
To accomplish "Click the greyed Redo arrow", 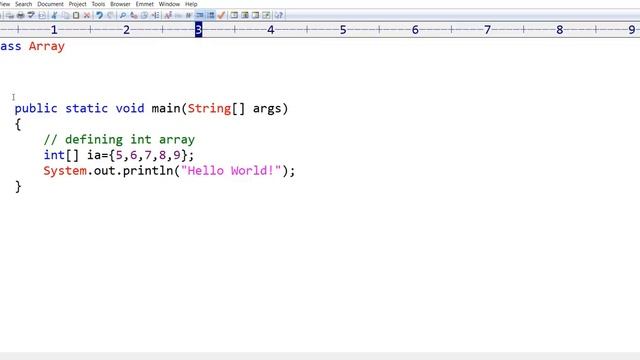I will point(110,16).
